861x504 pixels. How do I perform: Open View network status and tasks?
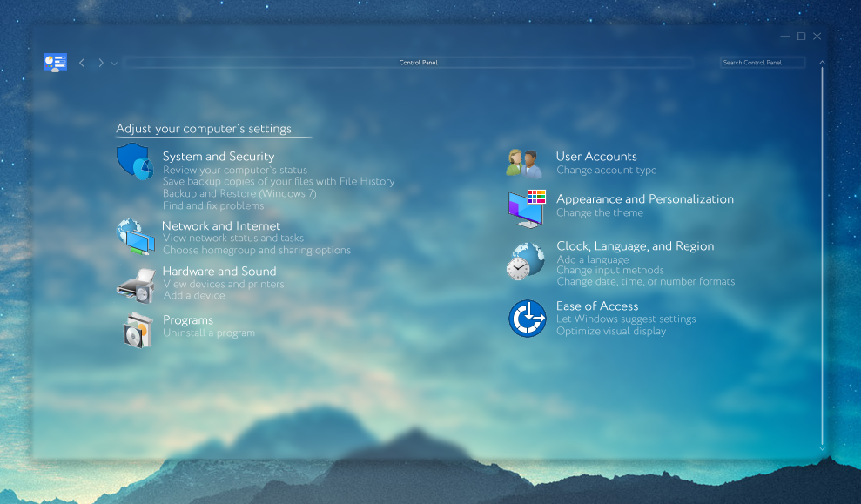tap(233, 238)
